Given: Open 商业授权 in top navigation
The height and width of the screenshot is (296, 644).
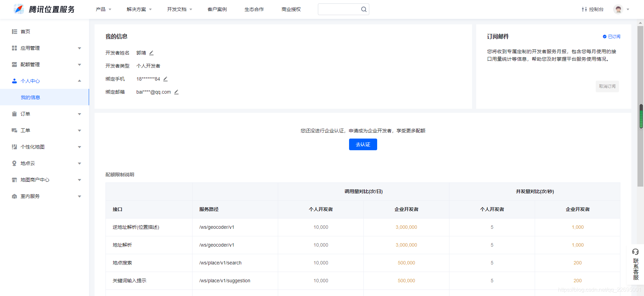Looking at the screenshot, I should [291, 9].
